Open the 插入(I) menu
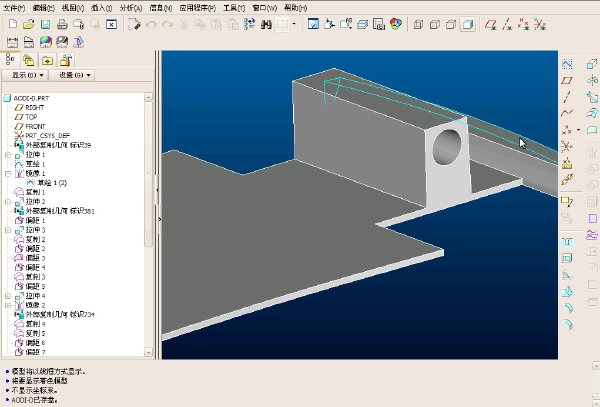Screen dimensions: 600x407 [101, 8]
